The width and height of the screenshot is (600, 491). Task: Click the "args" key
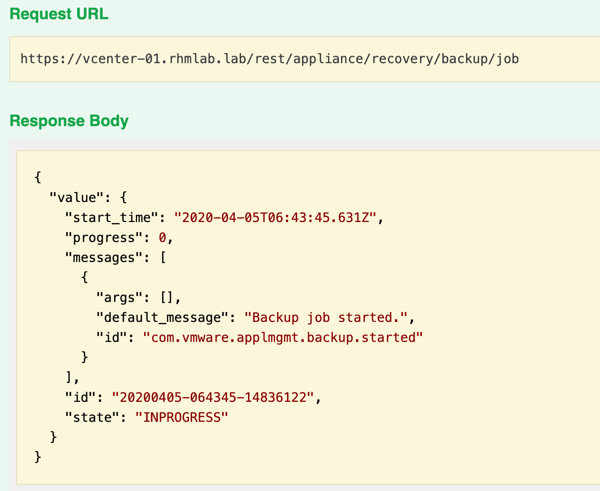[115, 297]
